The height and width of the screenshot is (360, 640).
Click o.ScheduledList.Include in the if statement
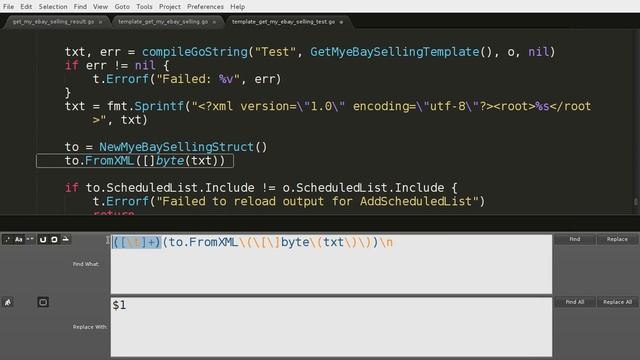tap(364, 188)
